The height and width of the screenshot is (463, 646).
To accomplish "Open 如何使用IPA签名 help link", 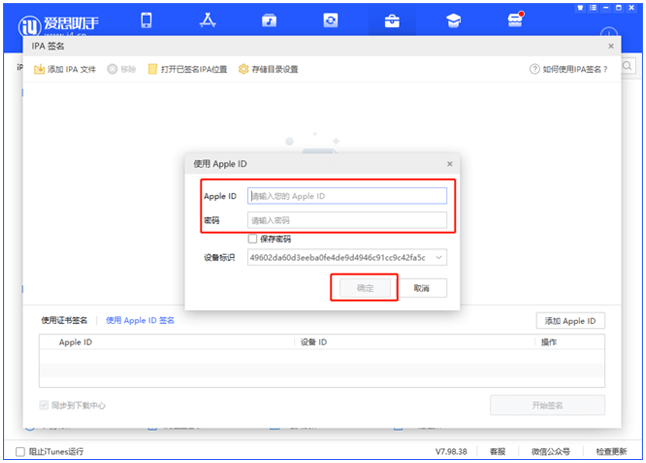I will point(568,69).
